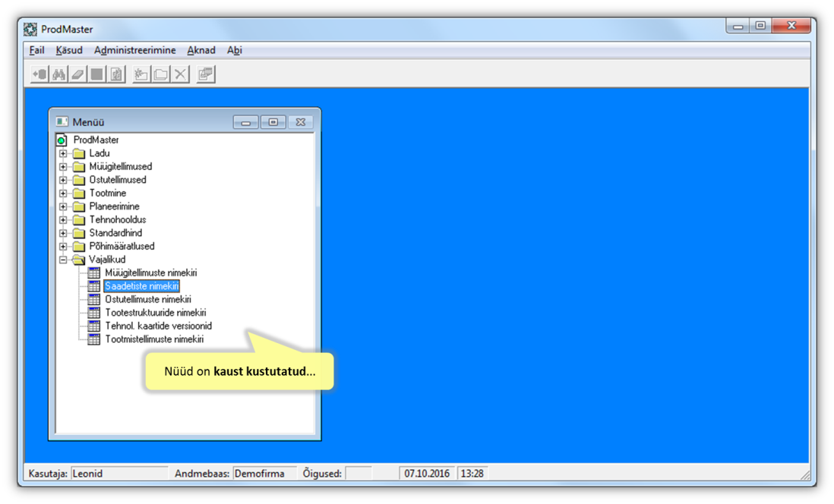The height and width of the screenshot is (504, 834).
Task: Click the new folder toolbar icon
Action: tap(141, 74)
